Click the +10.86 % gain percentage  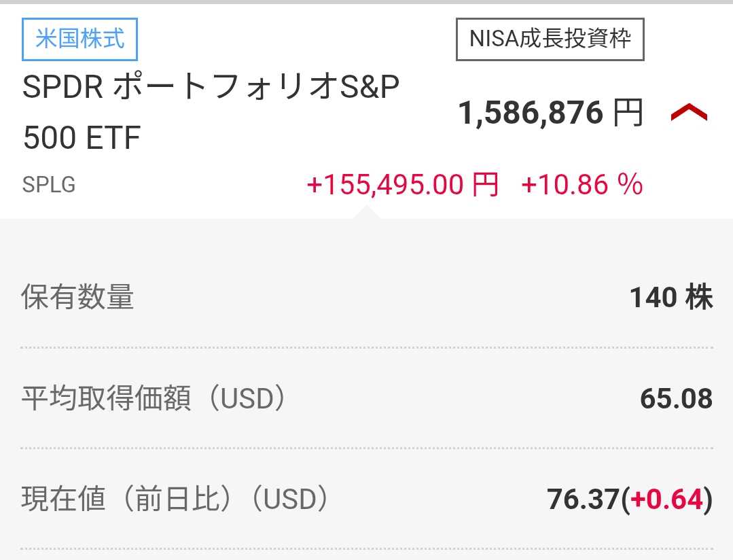[x=582, y=185]
